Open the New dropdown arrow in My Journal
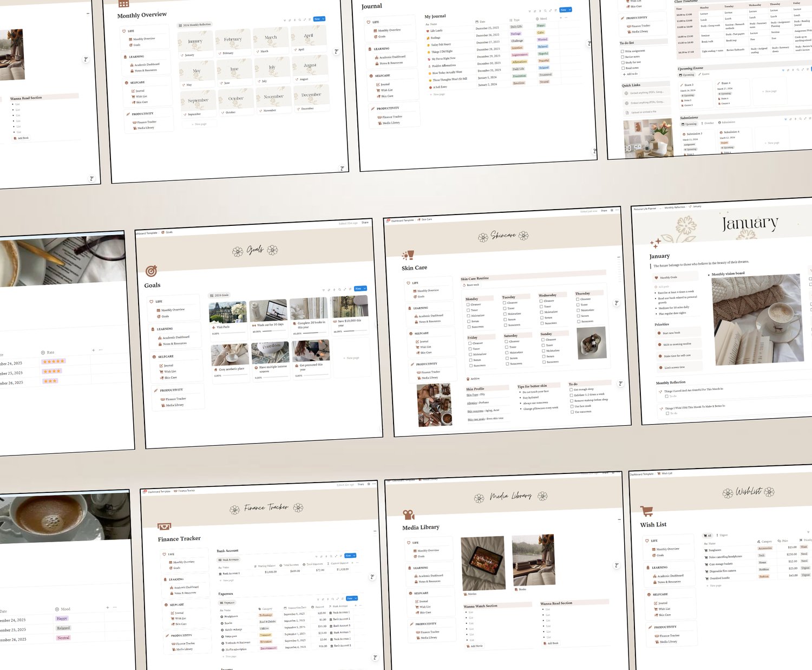Screen dimensions: 812x670 coord(569,10)
